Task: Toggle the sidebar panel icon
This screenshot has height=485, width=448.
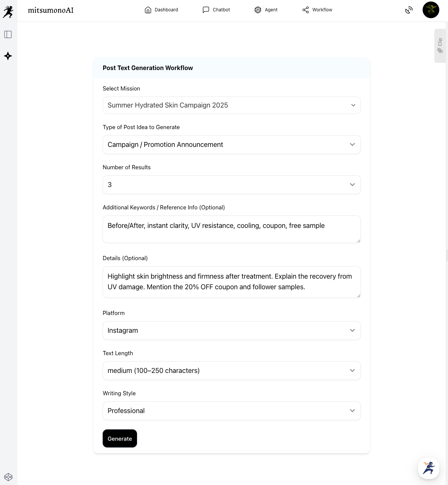Action: [8, 35]
